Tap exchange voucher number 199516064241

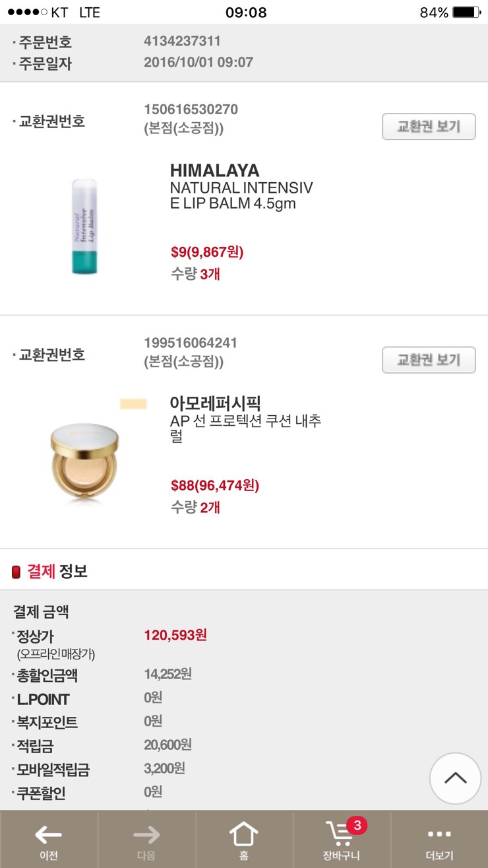click(191, 343)
